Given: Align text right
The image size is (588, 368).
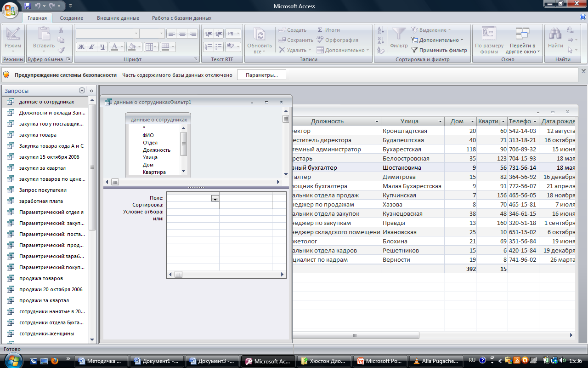Looking at the screenshot, I should pos(193,34).
